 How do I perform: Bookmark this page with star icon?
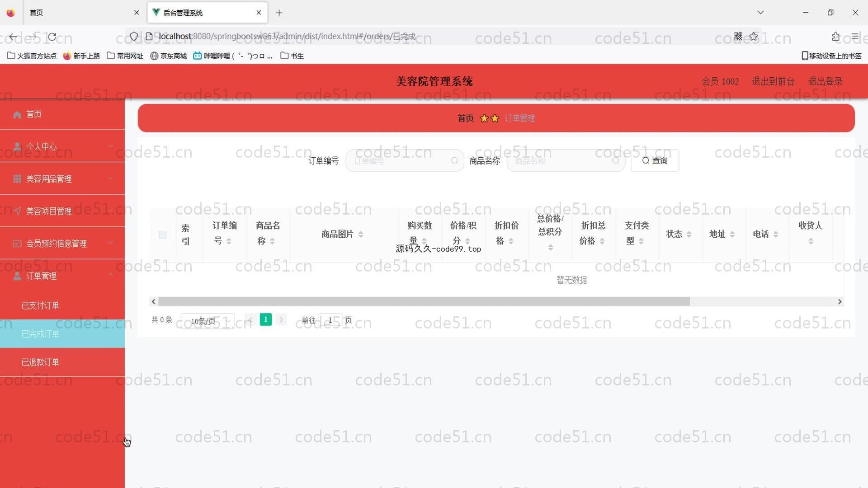(x=754, y=37)
